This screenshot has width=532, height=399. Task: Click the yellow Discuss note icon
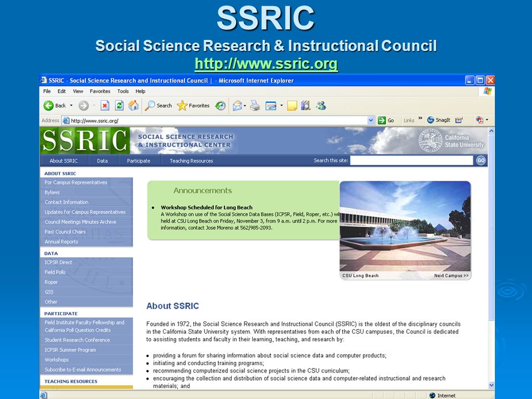point(292,106)
